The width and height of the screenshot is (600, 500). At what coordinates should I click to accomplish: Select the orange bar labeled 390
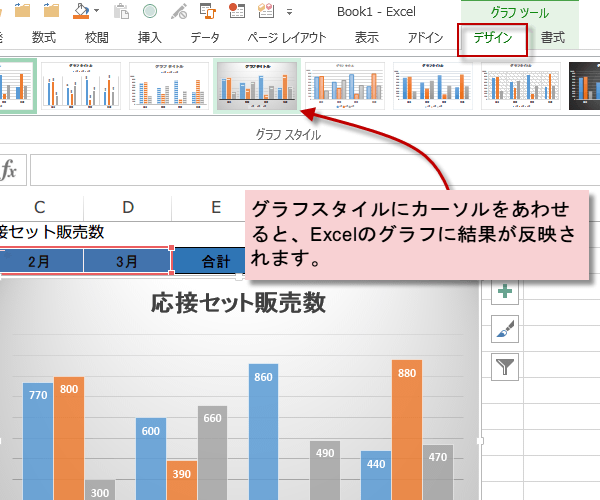[182, 480]
